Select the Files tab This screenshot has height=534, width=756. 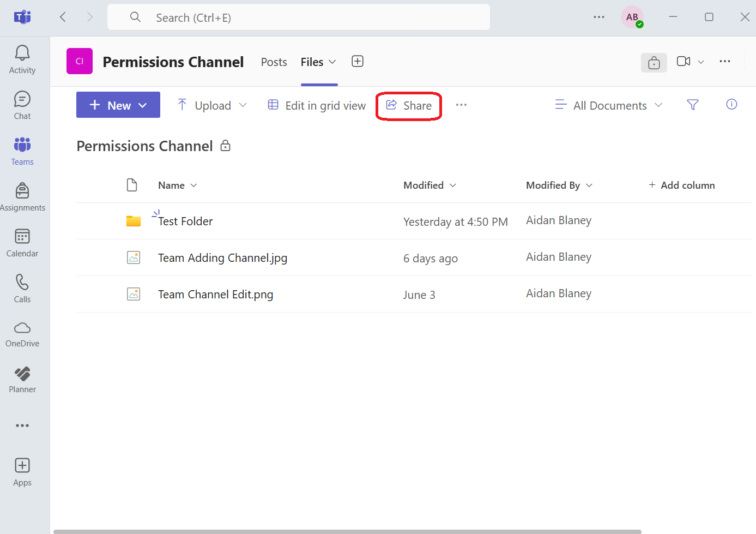(312, 62)
